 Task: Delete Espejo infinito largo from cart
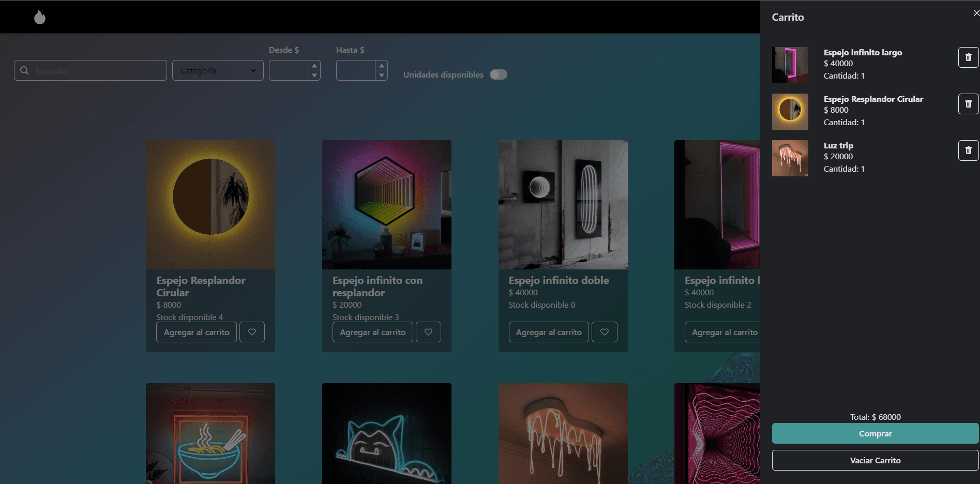click(x=968, y=57)
